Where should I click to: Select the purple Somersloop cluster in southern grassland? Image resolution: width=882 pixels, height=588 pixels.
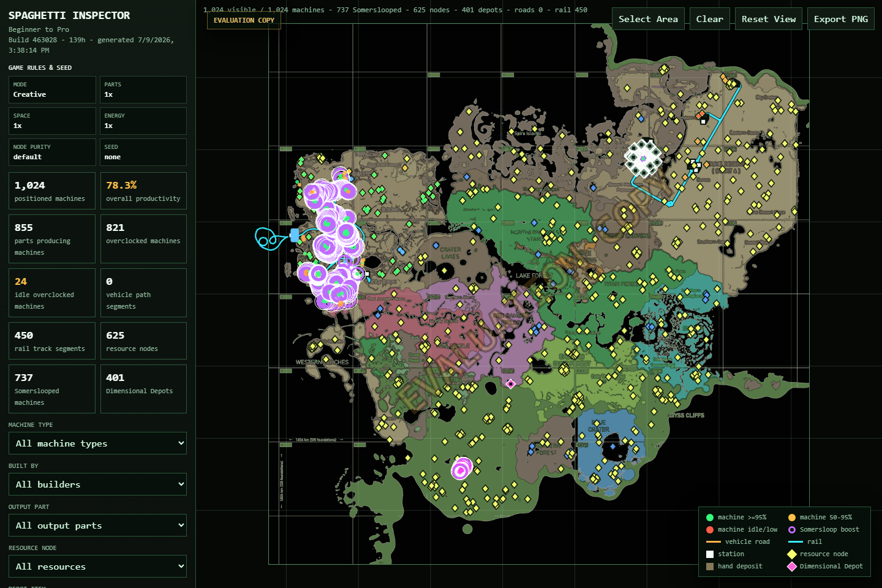[461, 469]
